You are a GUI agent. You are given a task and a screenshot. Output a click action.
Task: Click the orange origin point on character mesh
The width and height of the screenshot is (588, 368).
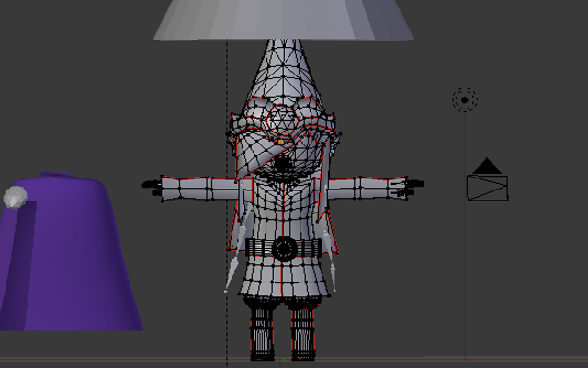[x=281, y=143]
